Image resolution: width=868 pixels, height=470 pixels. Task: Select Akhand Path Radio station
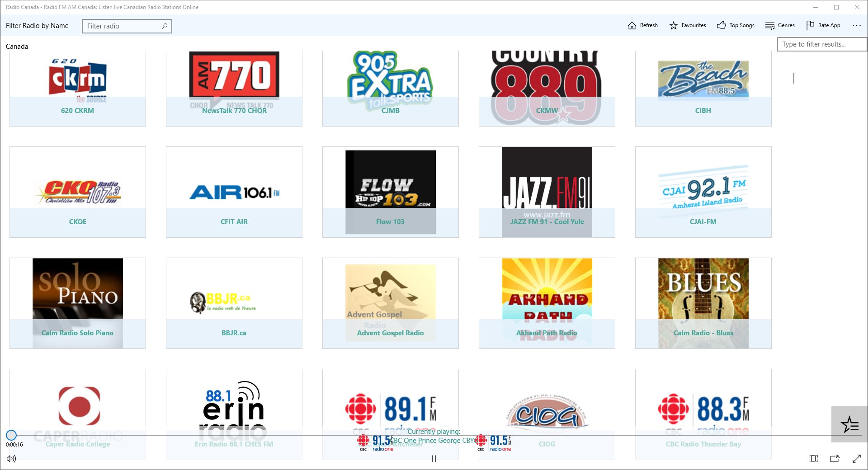point(547,303)
